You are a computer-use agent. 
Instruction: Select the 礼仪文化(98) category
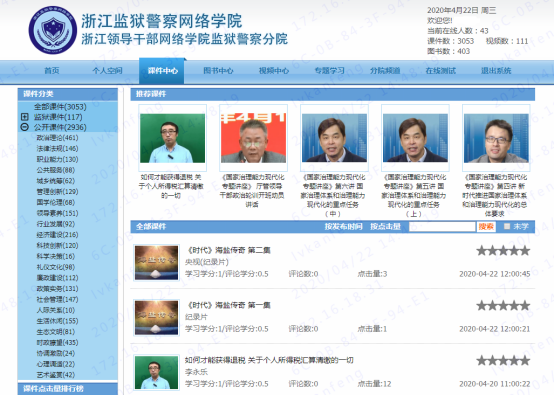55,267
